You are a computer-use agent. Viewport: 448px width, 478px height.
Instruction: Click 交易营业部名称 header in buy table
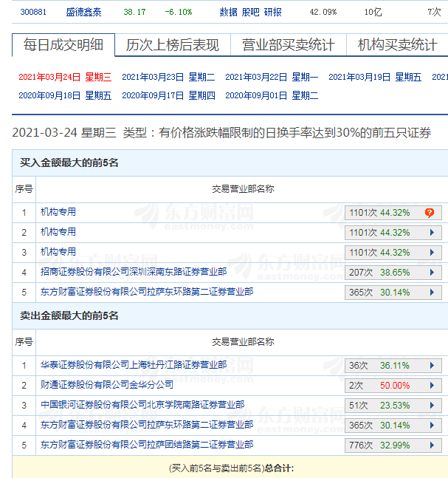pos(243,189)
